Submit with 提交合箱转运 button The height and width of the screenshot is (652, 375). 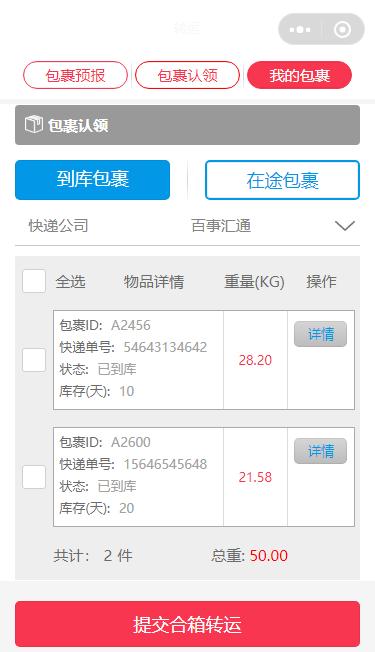[188, 624]
